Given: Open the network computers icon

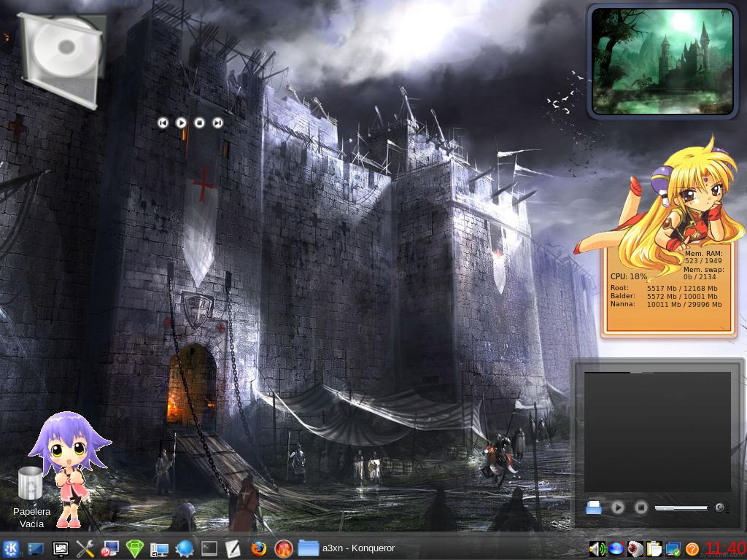Looking at the screenshot, I should click(x=160, y=550).
